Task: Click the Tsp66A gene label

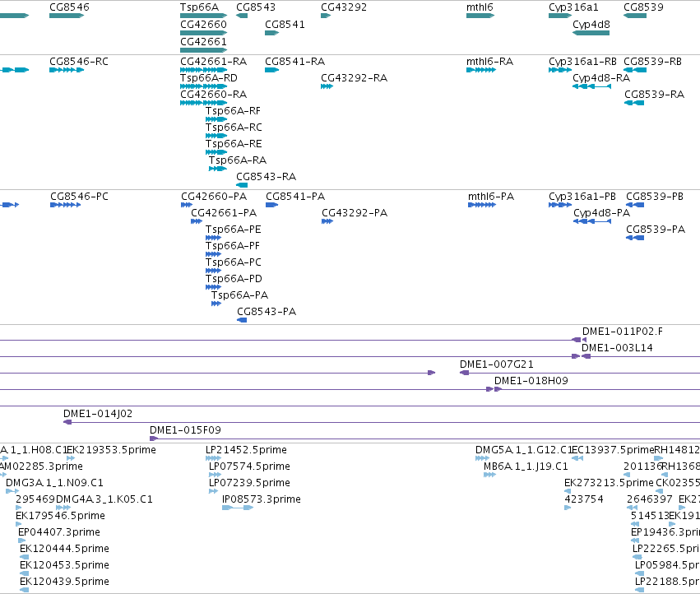Action: [200, 7]
